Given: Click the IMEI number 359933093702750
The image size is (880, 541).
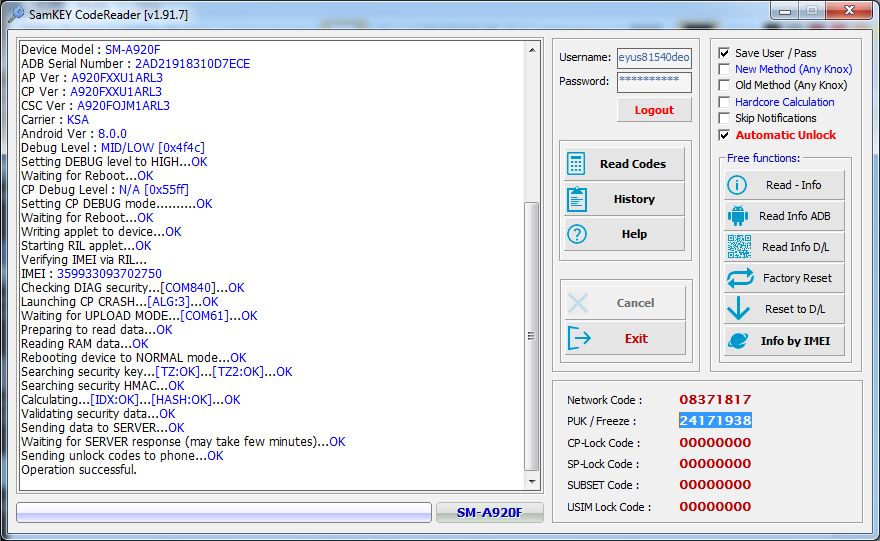Looking at the screenshot, I should point(109,274).
